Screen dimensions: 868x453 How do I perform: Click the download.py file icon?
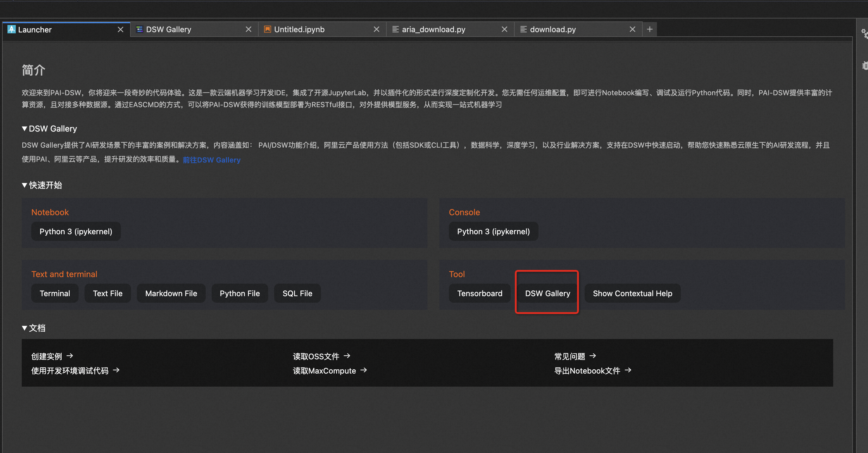523,29
